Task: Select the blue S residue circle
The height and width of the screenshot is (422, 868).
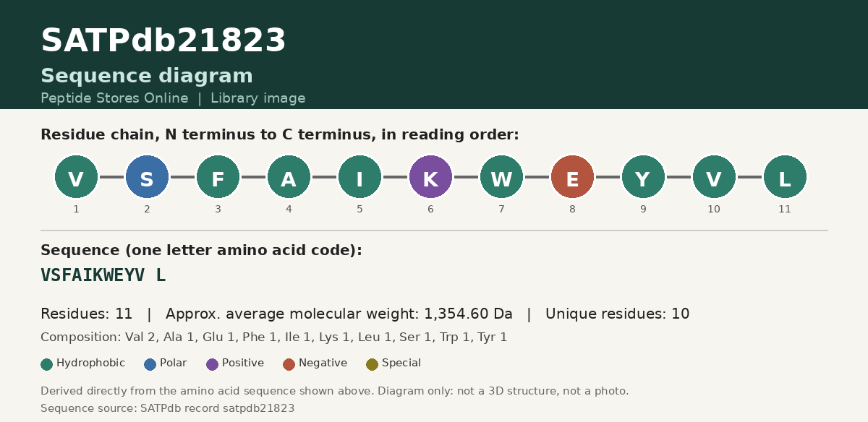Action: (x=147, y=177)
